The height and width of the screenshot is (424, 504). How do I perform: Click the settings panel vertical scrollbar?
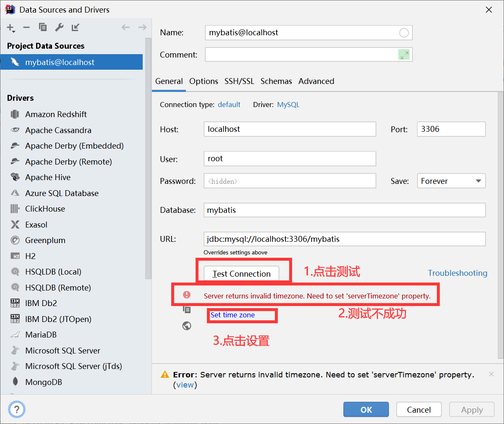(x=500, y=226)
